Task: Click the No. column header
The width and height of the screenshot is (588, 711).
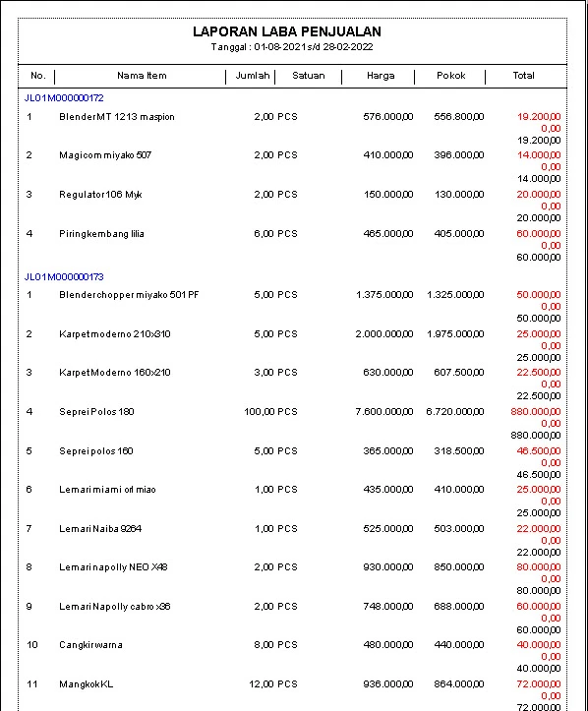Action: coord(38,76)
